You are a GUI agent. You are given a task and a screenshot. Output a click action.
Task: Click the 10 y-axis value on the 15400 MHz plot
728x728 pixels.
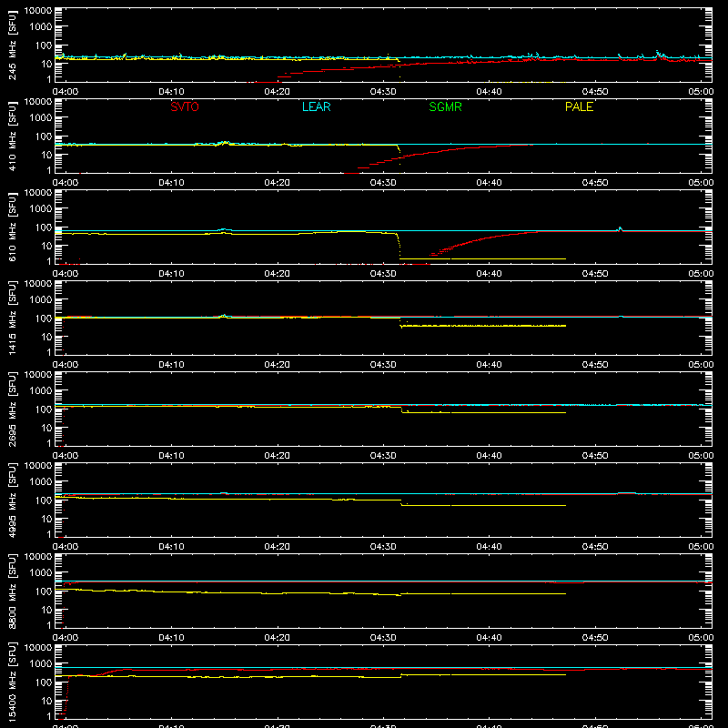click(x=46, y=701)
